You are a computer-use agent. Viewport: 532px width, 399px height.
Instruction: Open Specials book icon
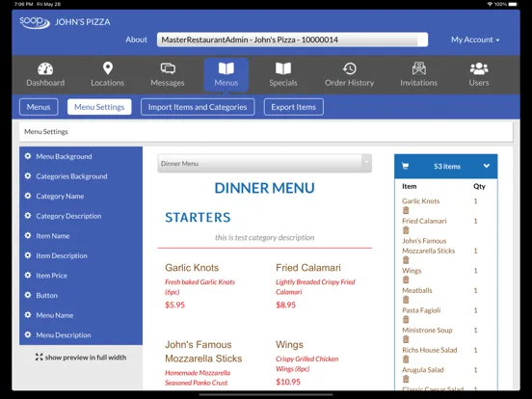pyautogui.click(x=283, y=68)
